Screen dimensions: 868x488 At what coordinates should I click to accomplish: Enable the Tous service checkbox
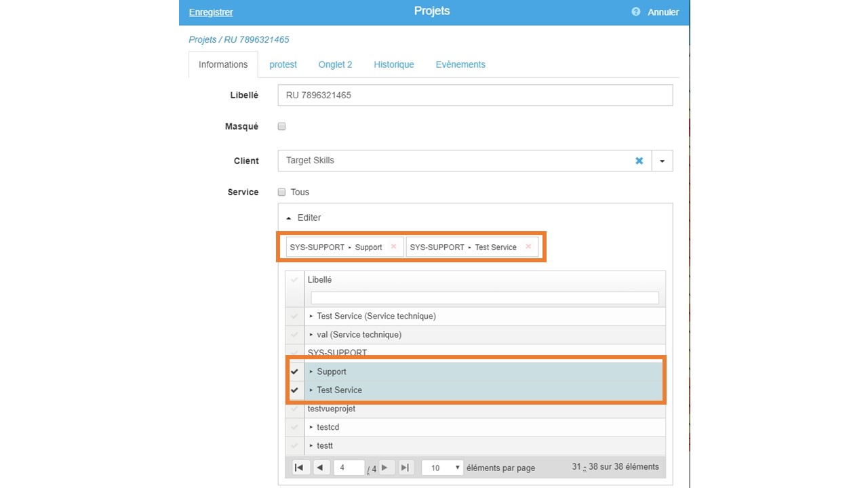(282, 192)
